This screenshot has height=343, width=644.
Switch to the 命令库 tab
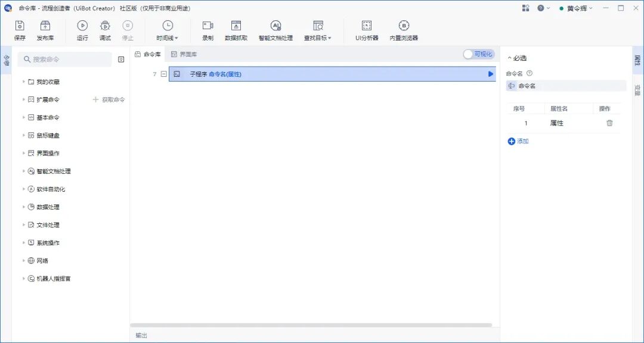coord(148,54)
